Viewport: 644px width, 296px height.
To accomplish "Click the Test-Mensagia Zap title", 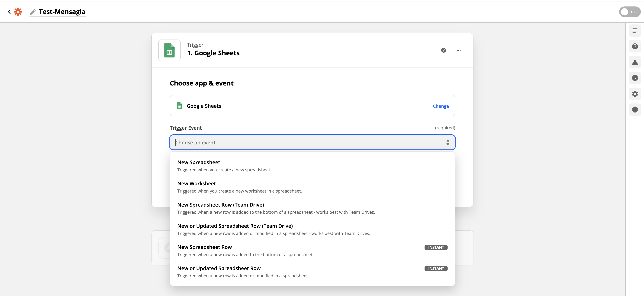I will pos(62,12).
